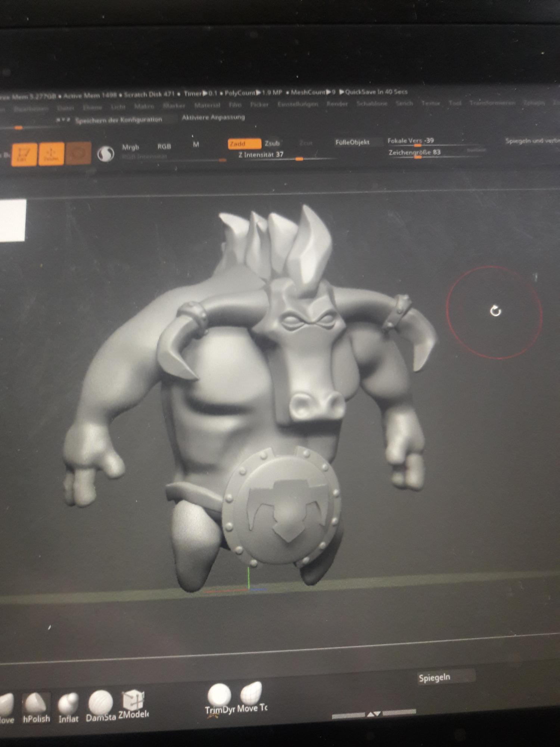Click the Draw (Zeichnen) mode icon
The height and width of the screenshot is (747, 560).
tap(51, 154)
